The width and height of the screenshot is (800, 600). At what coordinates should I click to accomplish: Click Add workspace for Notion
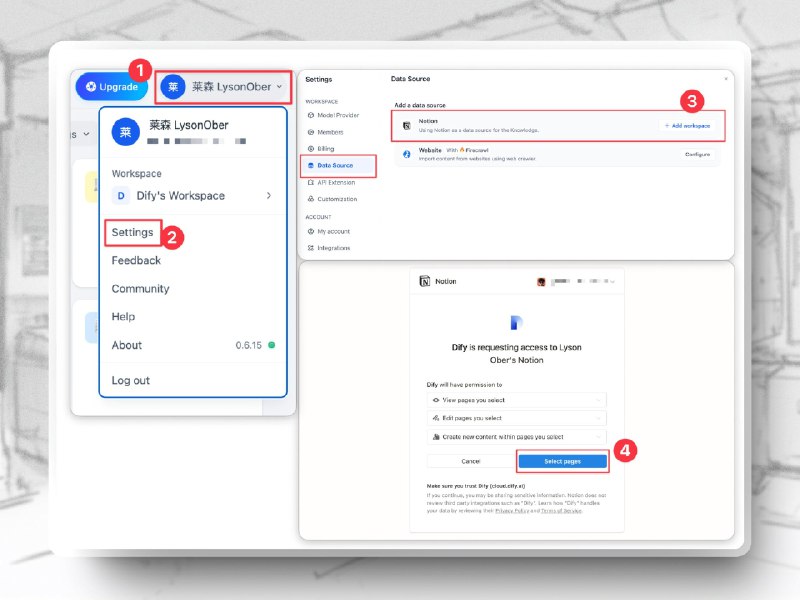pos(687,126)
